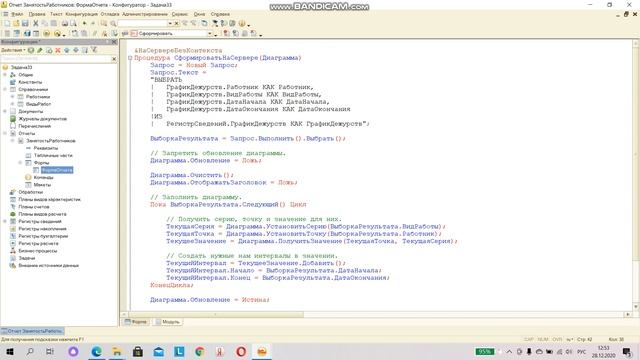The image size is (640, 360).
Task: Select Журналы документов in the tree
Action: pyautogui.click(x=42, y=119)
